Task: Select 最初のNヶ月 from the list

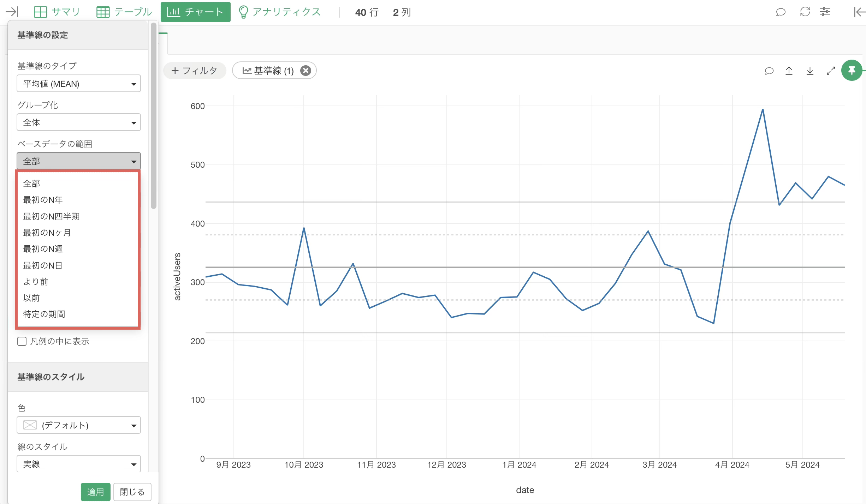Action: [x=47, y=233]
